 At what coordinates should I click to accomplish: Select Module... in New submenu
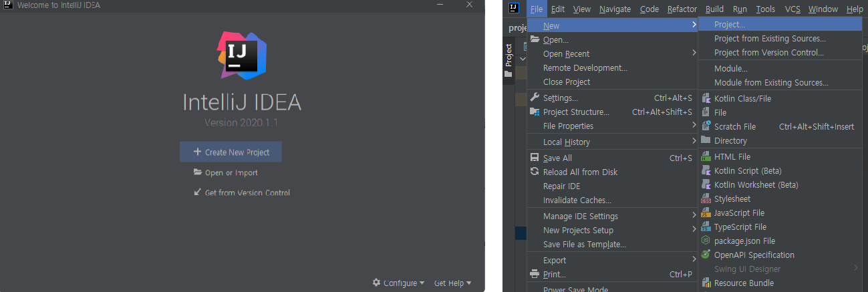780,69
